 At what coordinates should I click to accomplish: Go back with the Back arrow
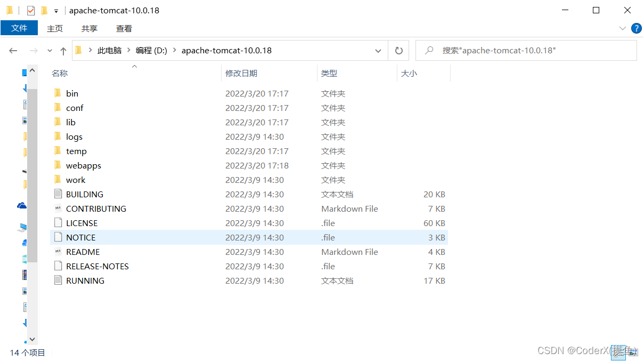(13, 51)
